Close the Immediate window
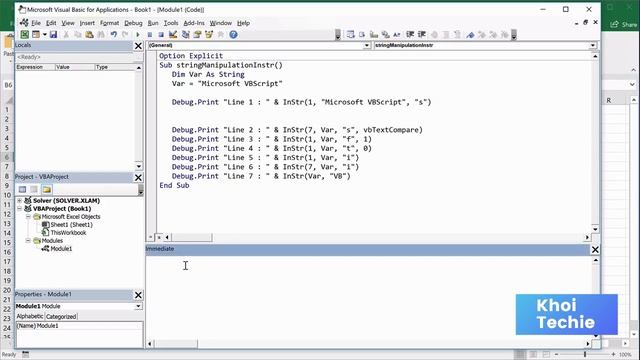640x360 pixels. pyautogui.click(x=595, y=249)
